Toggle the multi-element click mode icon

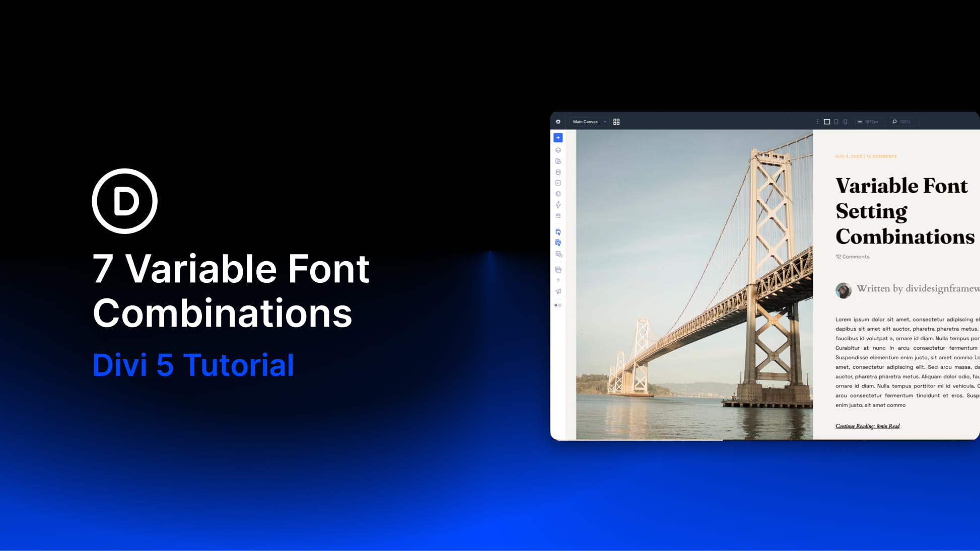(x=558, y=243)
